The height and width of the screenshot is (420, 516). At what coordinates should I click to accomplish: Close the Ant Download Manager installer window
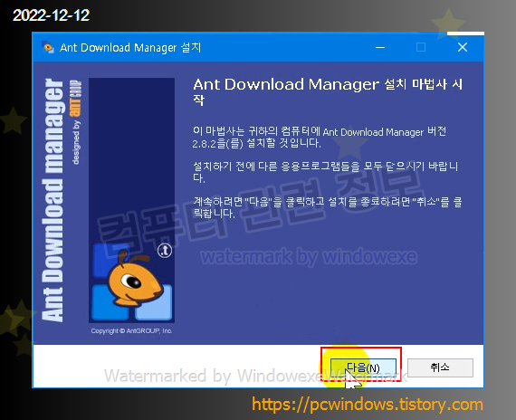tap(463, 47)
